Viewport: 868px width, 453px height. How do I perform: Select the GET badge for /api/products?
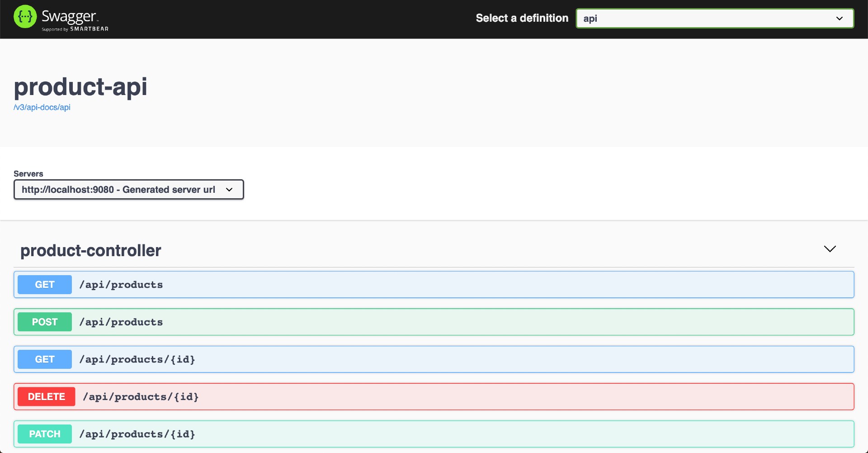[44, 284]
